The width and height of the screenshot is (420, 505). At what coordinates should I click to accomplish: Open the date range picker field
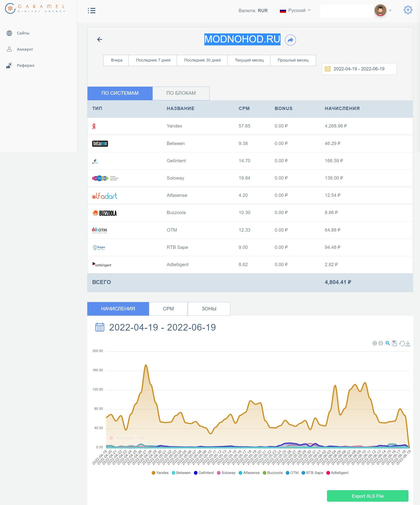click(x=359, y=69)
